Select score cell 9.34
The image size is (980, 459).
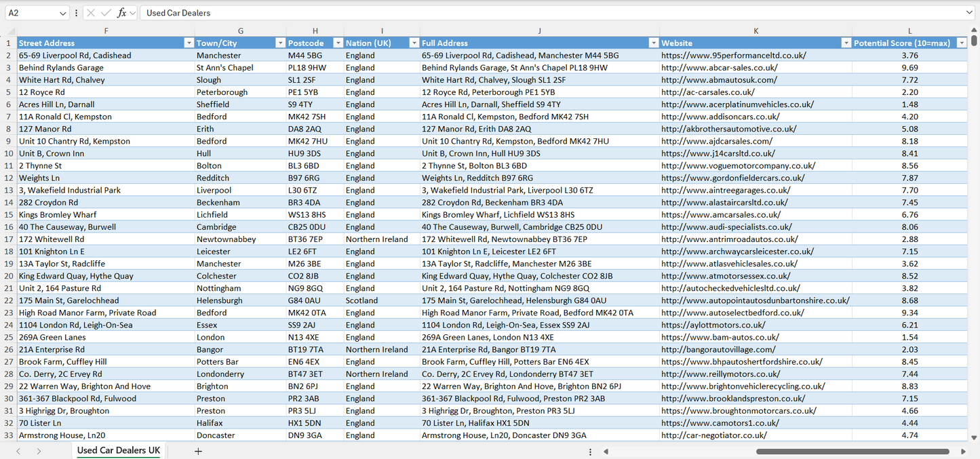click(909, 313)
